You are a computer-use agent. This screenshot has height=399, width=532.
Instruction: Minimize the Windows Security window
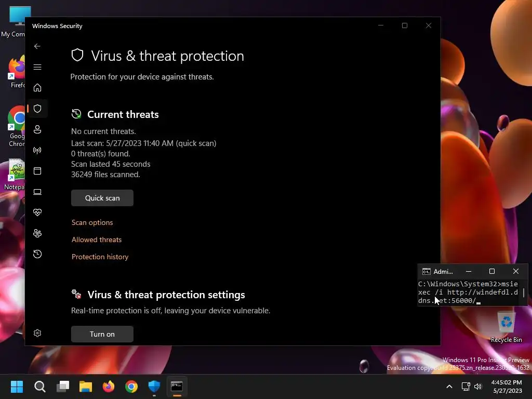coord(381,25)
